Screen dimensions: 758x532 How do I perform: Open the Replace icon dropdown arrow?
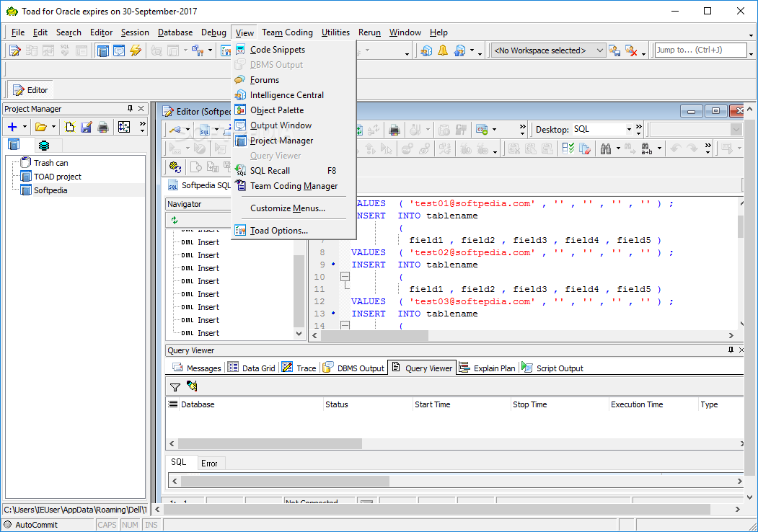coord(659,148)
